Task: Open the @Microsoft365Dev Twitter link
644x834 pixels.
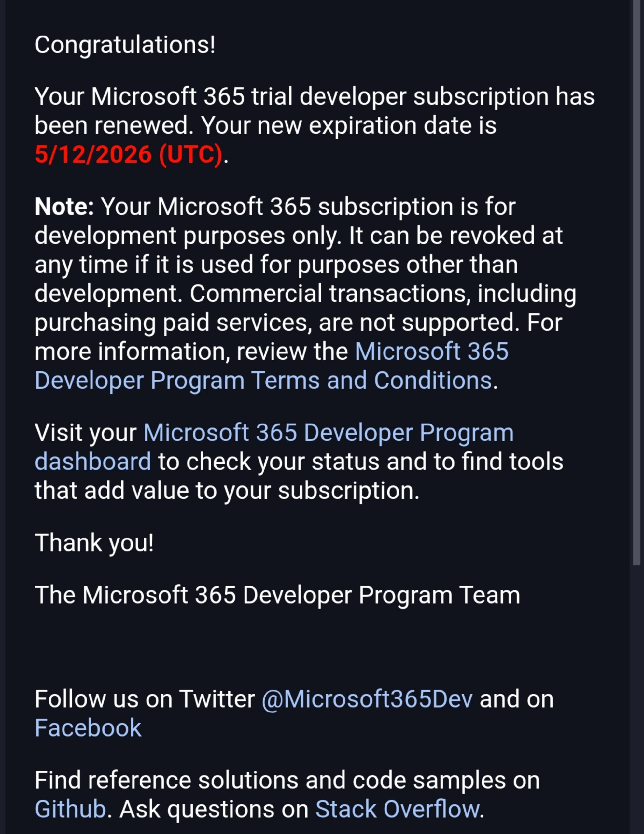Action: point(367,699)
